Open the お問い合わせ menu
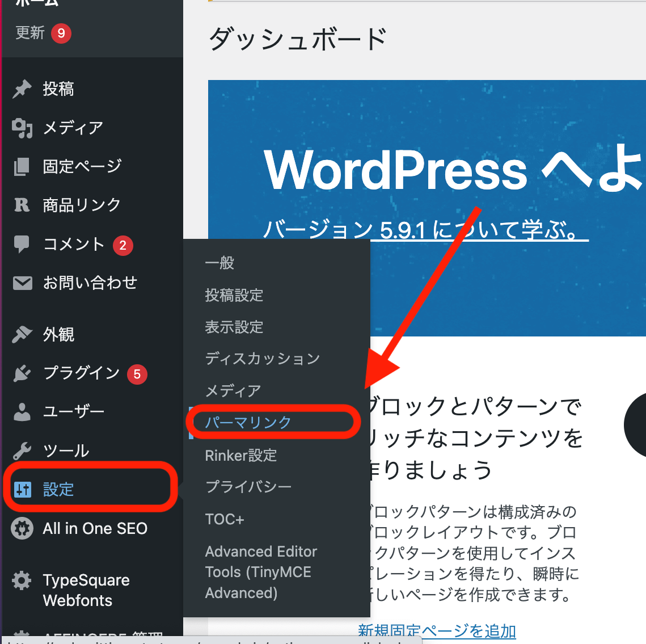This screenshot has width=646, height=644. pos(90,283)
